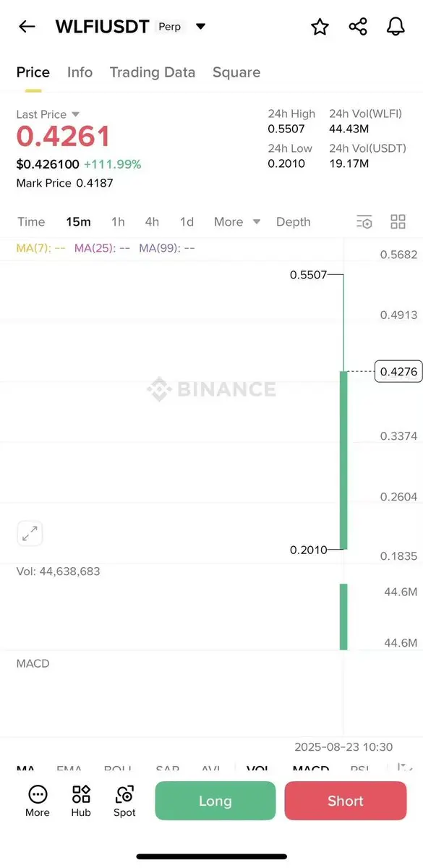Select the 15m timeframe
The width and height of the screenshot is (423, 868).
coord(78,222)
